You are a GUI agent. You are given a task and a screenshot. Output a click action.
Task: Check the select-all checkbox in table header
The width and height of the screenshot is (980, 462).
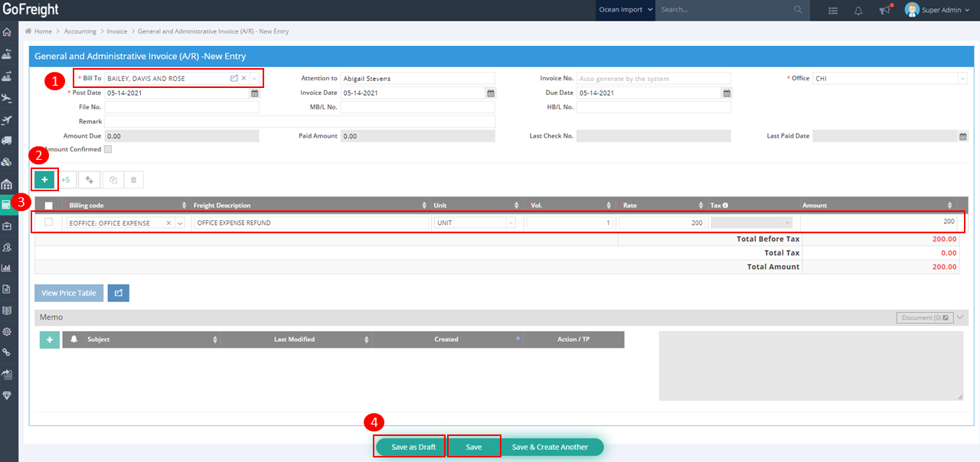49,206
